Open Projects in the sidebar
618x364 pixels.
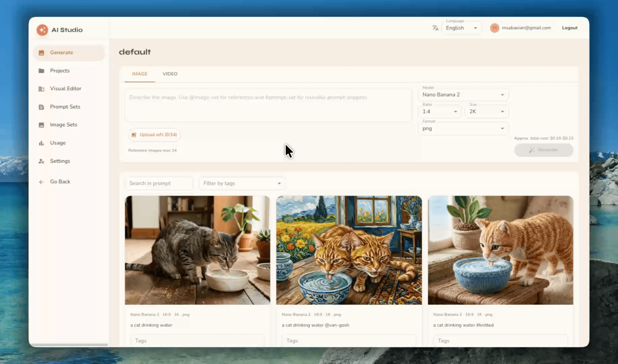pyautogui.click(x=69, y=71)
